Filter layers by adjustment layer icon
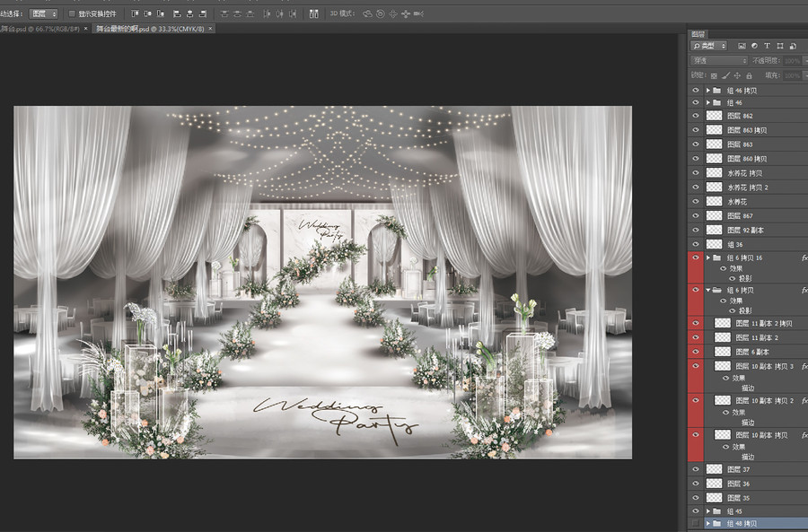This screenshot has height=532, width=808. click(754, 46)
